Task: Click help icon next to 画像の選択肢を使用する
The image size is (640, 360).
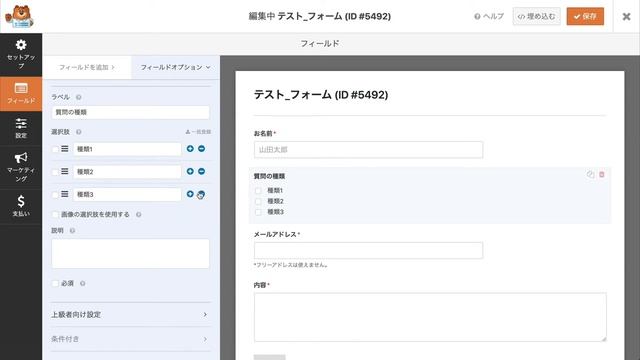Action: click(x=139, y=214)
